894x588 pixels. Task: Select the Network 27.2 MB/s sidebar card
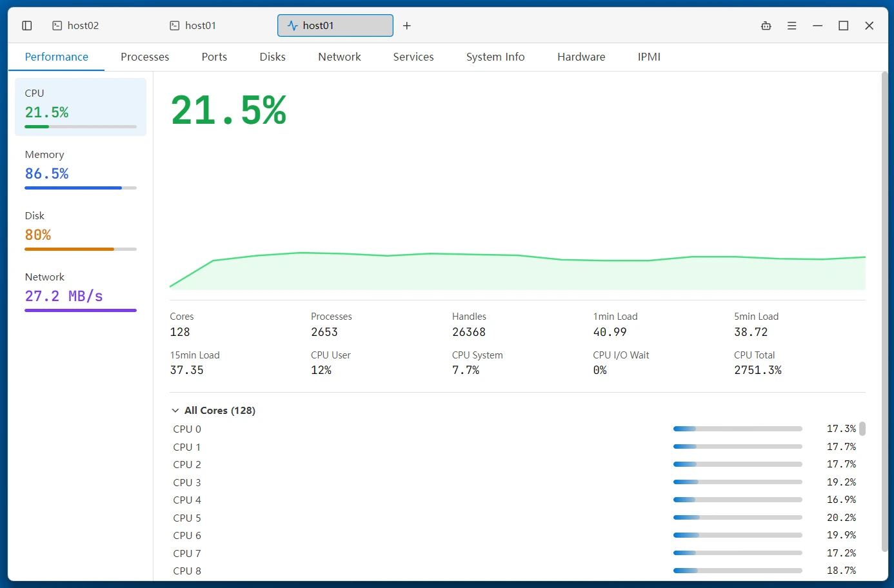tap(81, 291)
